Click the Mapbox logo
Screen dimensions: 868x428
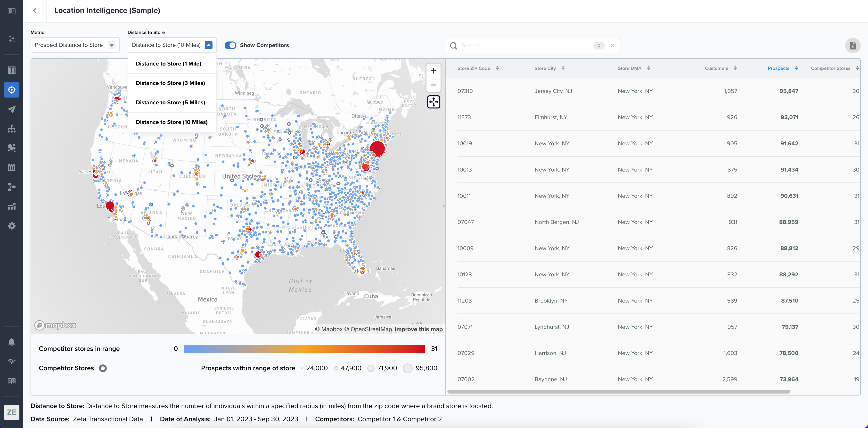tap(55, 325)
